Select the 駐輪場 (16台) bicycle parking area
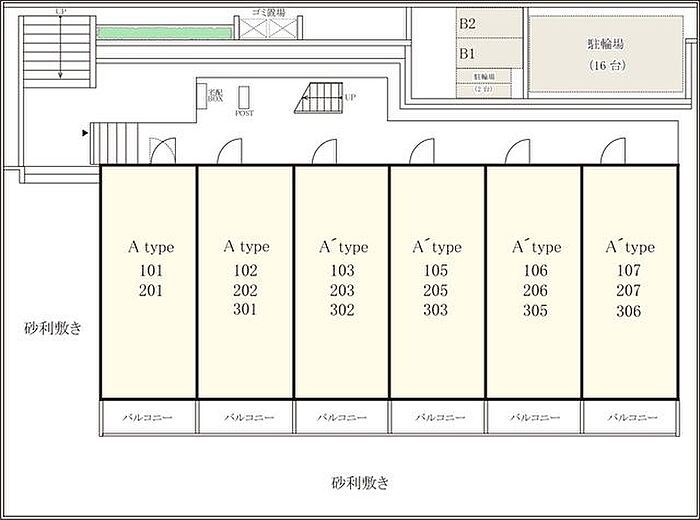 [x=606, y=54]
